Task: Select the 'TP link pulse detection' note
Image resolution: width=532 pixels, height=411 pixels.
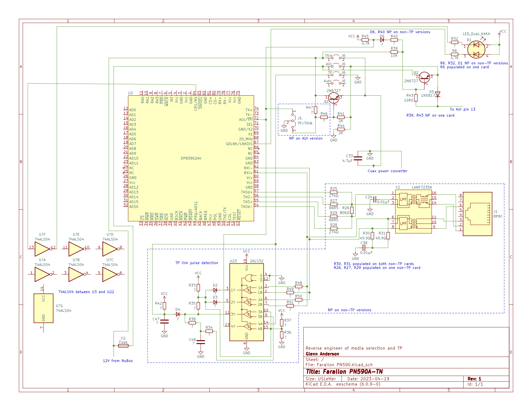Action: [x=197, y=263]
